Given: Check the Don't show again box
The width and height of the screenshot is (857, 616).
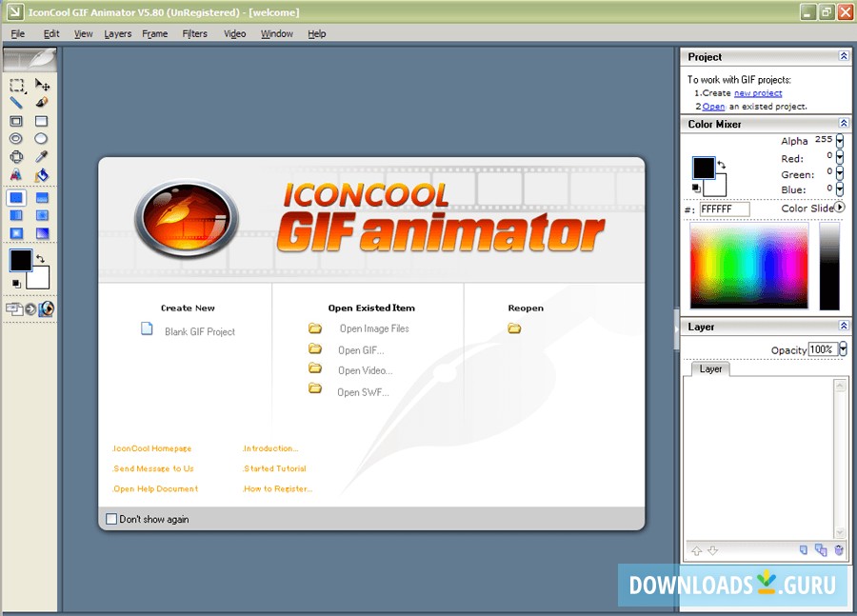Looking at the screenshot, I should point(111,519).
